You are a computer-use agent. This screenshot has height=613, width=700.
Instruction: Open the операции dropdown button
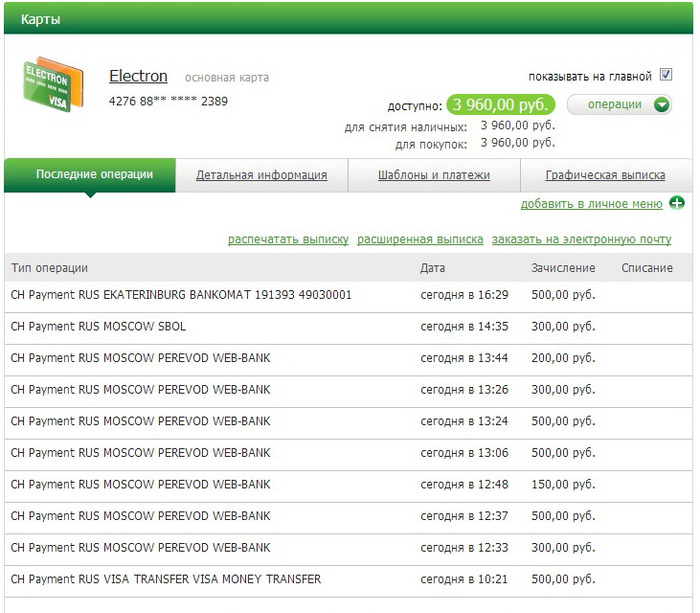[615, 105]
